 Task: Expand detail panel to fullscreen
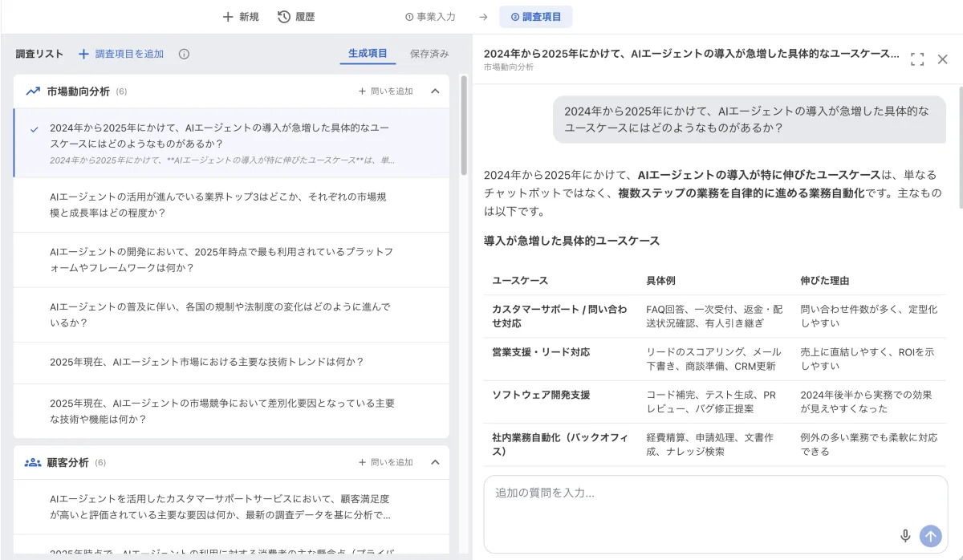(x=917, y=59)
